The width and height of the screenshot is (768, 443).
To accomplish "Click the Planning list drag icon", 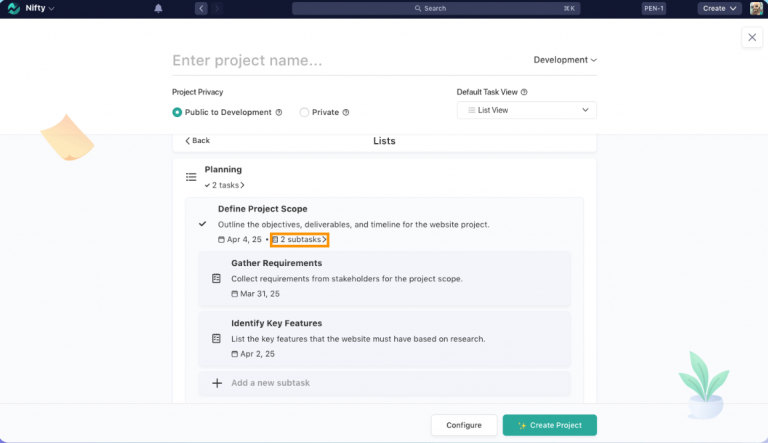I will point(191,177).
